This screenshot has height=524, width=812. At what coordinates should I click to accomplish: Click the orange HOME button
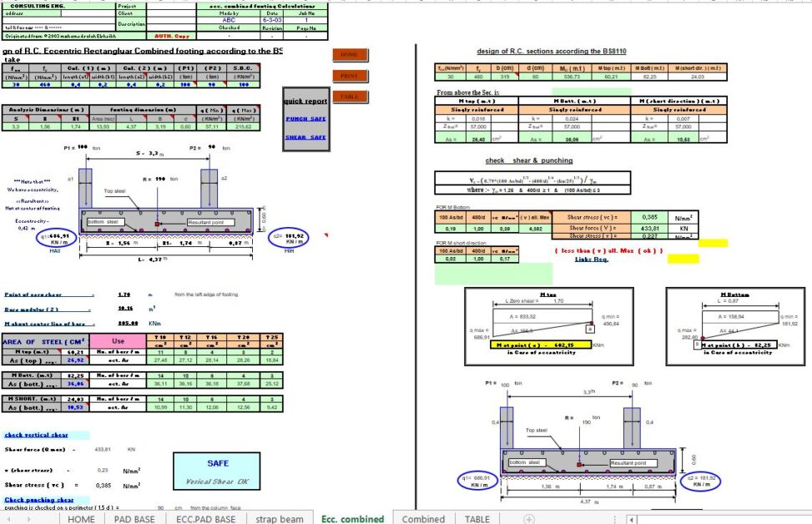click(350, 55)
